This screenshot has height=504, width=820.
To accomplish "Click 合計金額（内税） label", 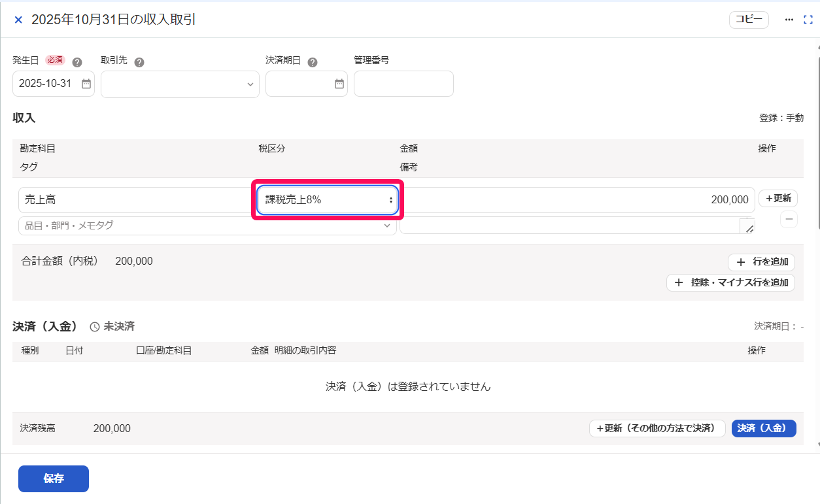I will click(60, 261).
